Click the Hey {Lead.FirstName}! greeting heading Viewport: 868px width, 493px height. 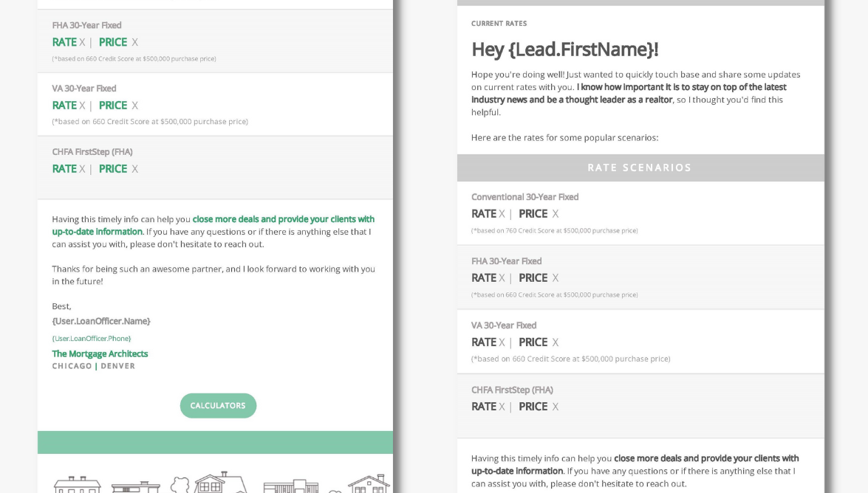(564, 49)
